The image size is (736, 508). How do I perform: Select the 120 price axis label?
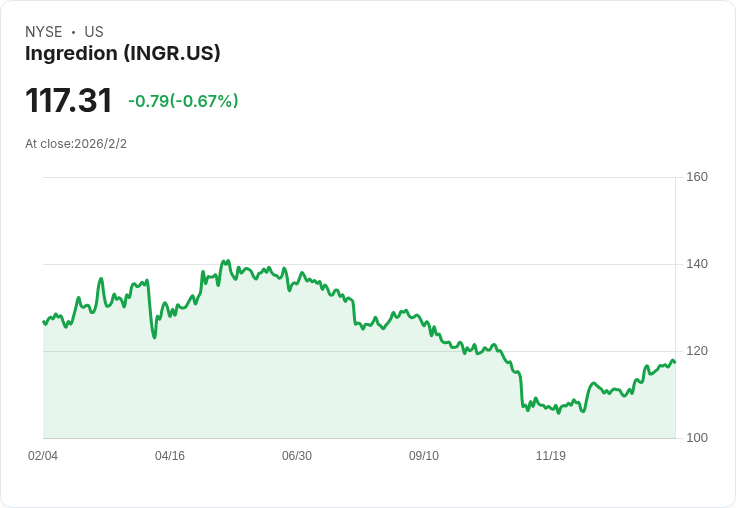point(697,351)
